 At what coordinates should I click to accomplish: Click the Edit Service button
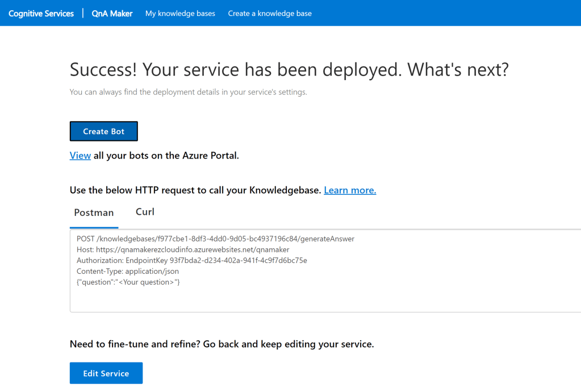(x=106, y=373)
